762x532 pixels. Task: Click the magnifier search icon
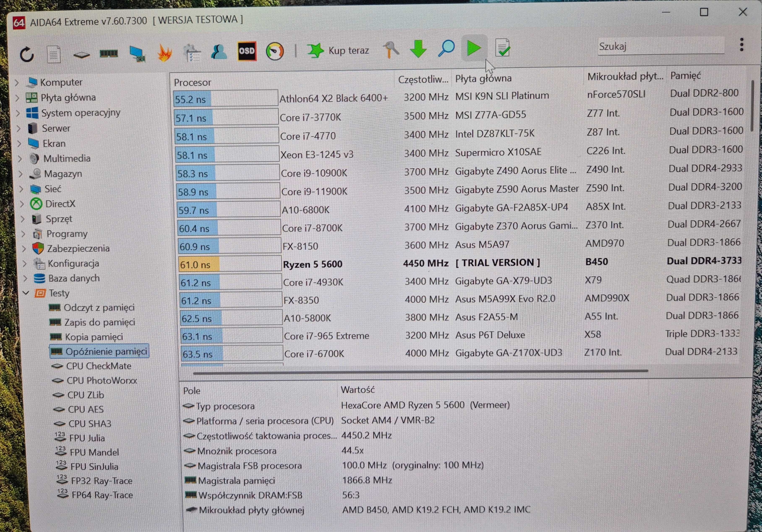coord(446,49)
